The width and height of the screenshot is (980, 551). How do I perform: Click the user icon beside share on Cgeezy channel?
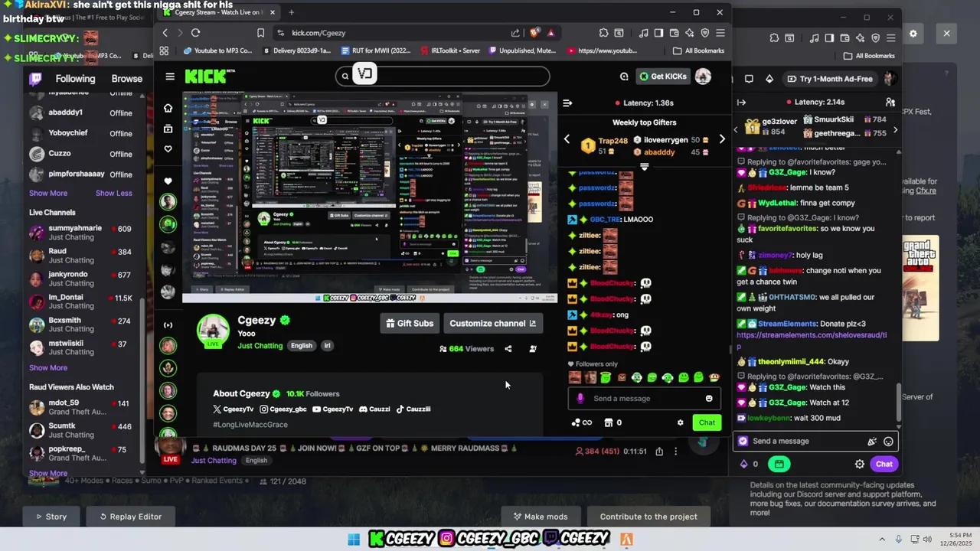pos(533,349)
